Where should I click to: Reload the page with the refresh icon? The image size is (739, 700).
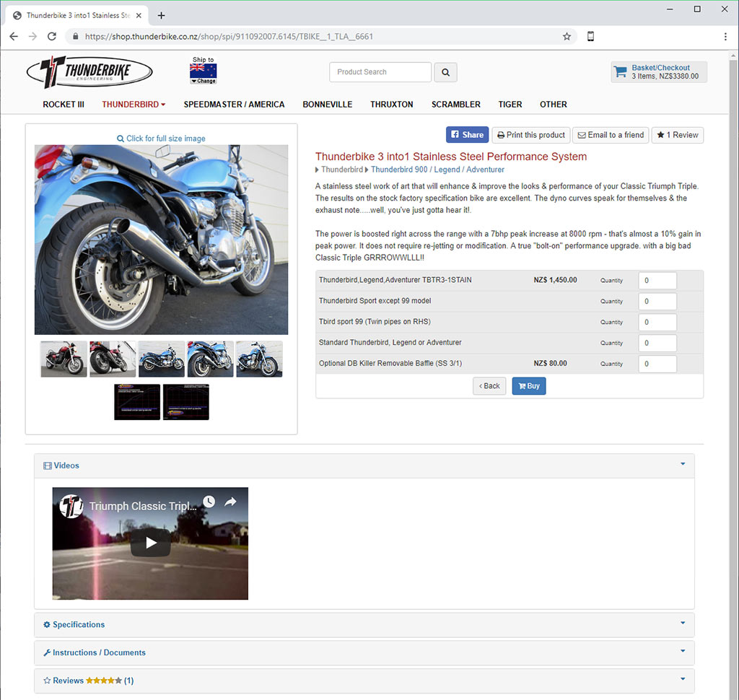coord(52,36)
